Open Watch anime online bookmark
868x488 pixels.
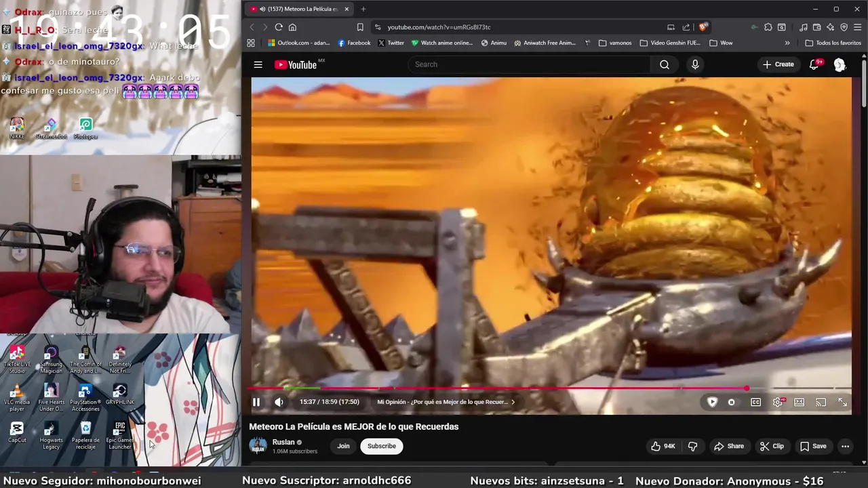point(442,43)
